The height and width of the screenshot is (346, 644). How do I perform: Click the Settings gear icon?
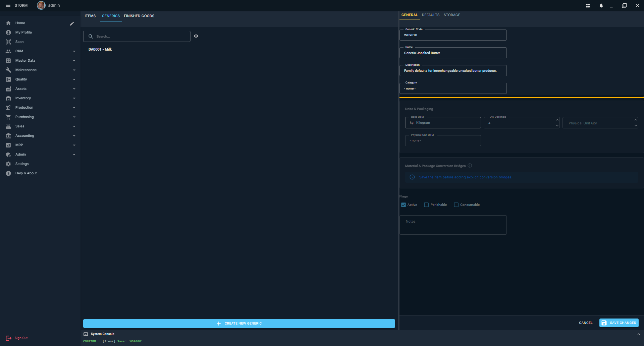(8, 164)
